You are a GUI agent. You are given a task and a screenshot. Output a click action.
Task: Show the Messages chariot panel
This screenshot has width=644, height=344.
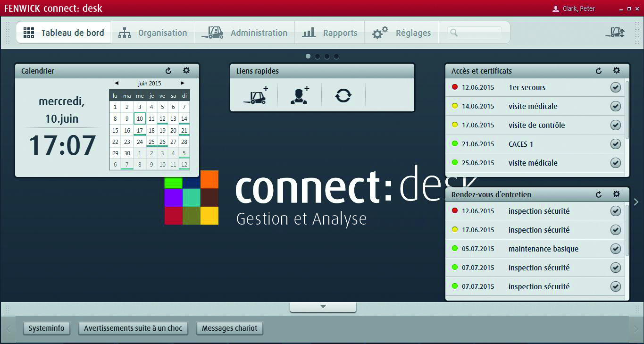coord(229,328)
